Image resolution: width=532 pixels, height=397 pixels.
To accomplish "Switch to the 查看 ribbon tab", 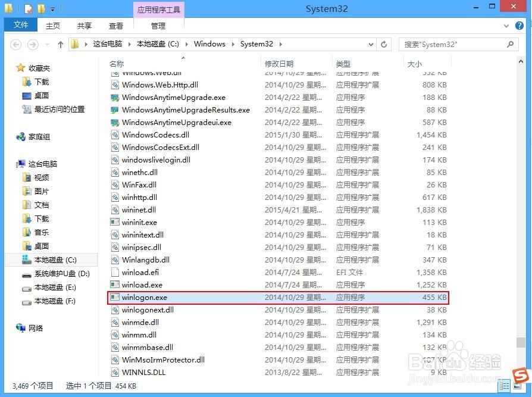I will 115,26.
